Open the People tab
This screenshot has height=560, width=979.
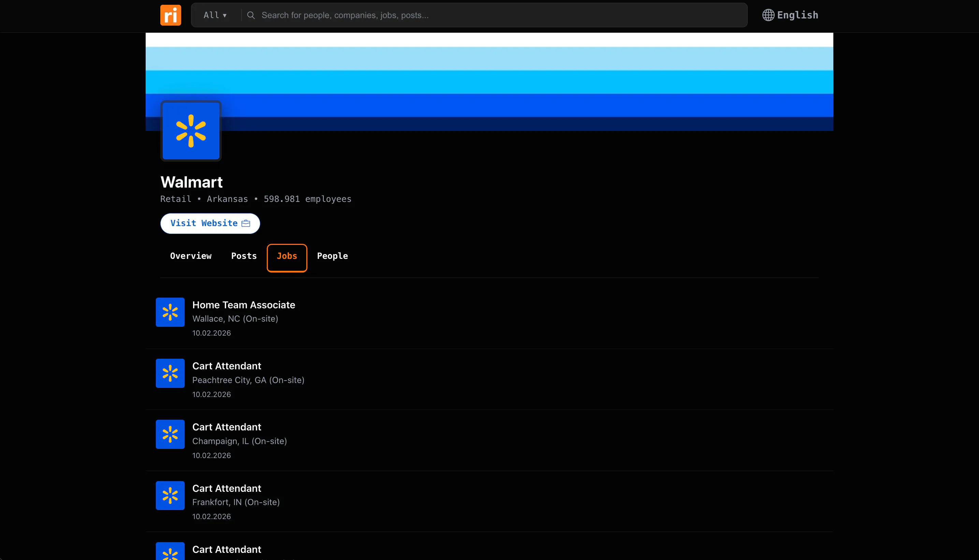point(332,256)
